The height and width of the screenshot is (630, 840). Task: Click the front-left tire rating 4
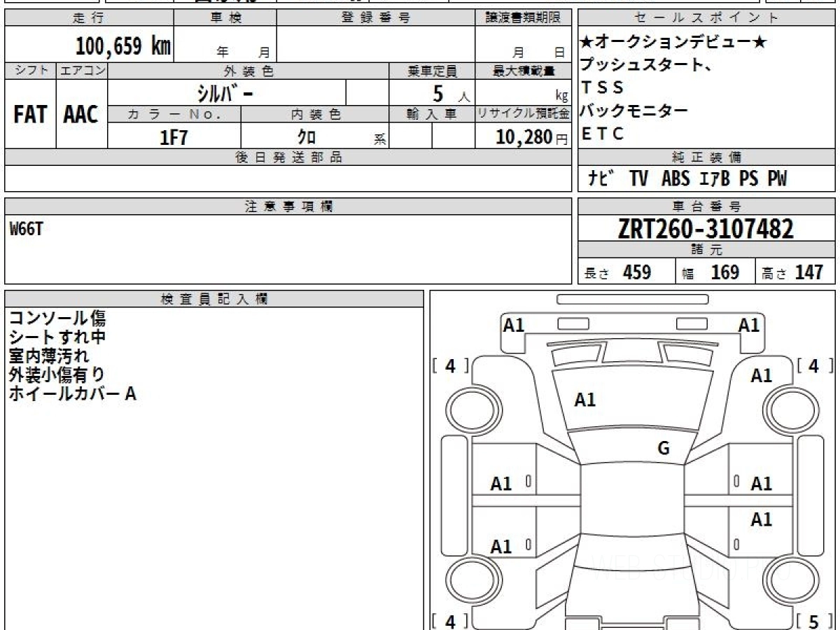click(x=451, y=365)
